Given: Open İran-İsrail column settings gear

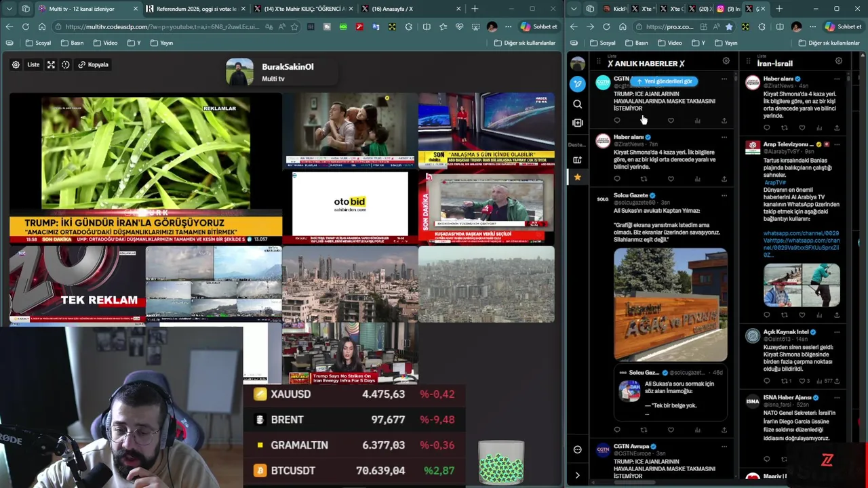Looking at the screenshot, I should tap(839, 62).
